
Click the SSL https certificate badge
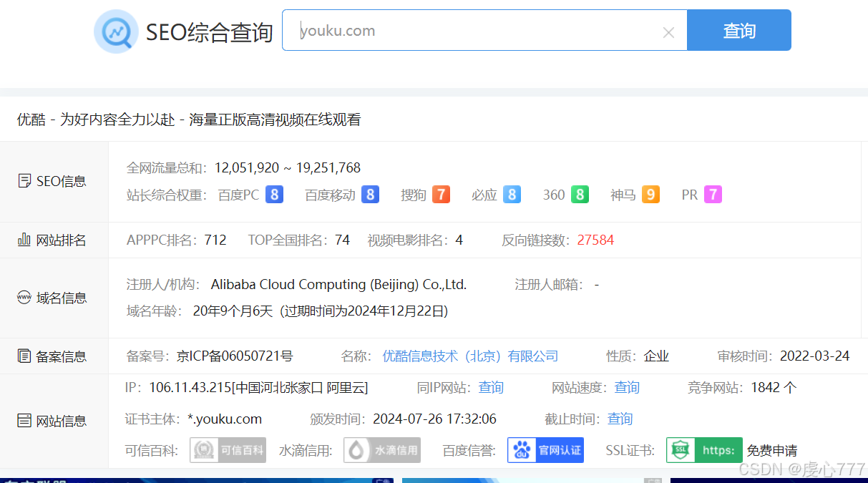[704, 450]
